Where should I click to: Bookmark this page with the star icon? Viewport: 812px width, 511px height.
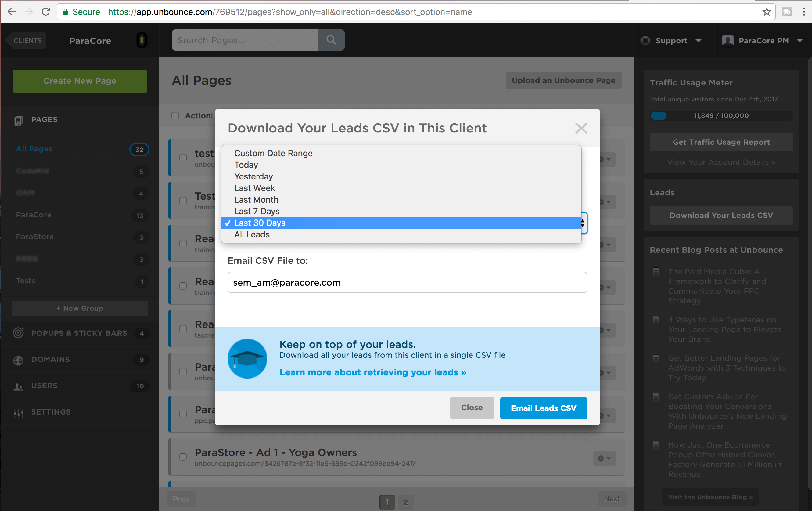point(767,12)
